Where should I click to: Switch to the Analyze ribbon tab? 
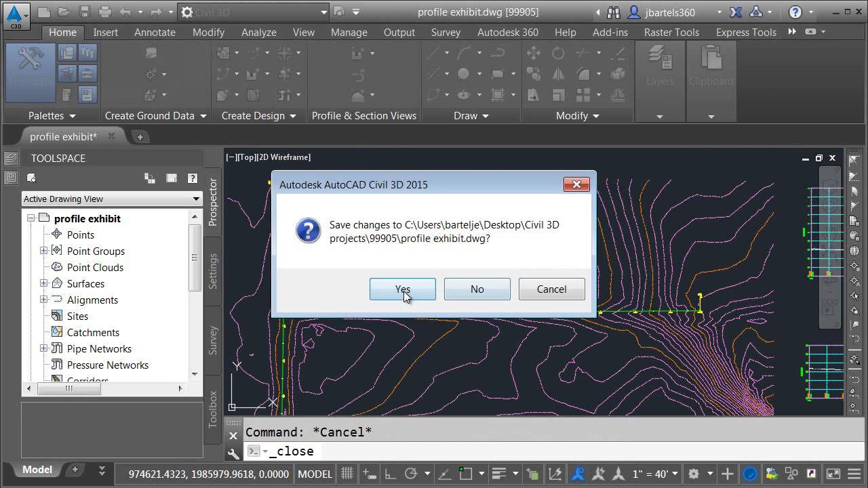(258, 32)
